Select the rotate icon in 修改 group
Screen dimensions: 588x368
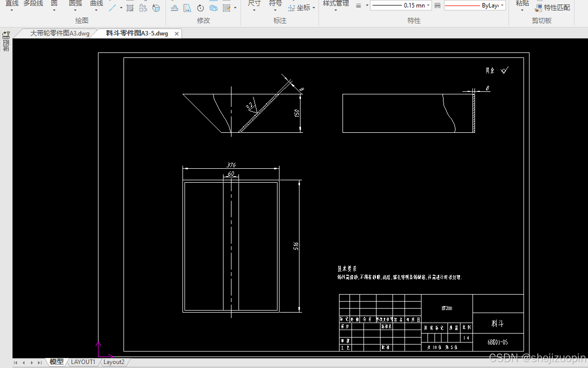pos(200,8)
